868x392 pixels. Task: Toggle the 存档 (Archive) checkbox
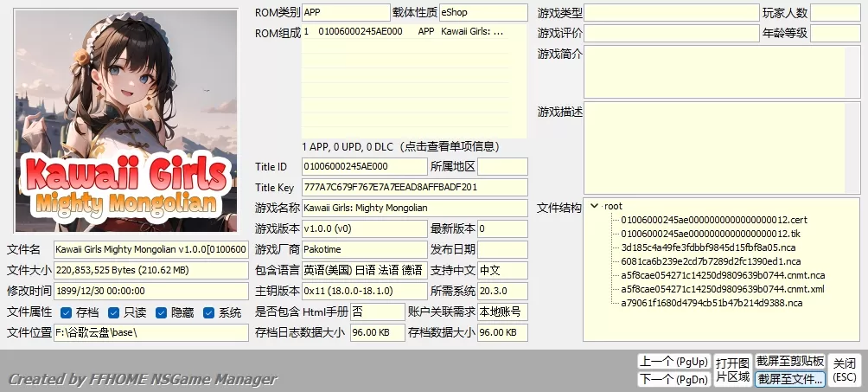pyautogui.click(x=66, y=312)
